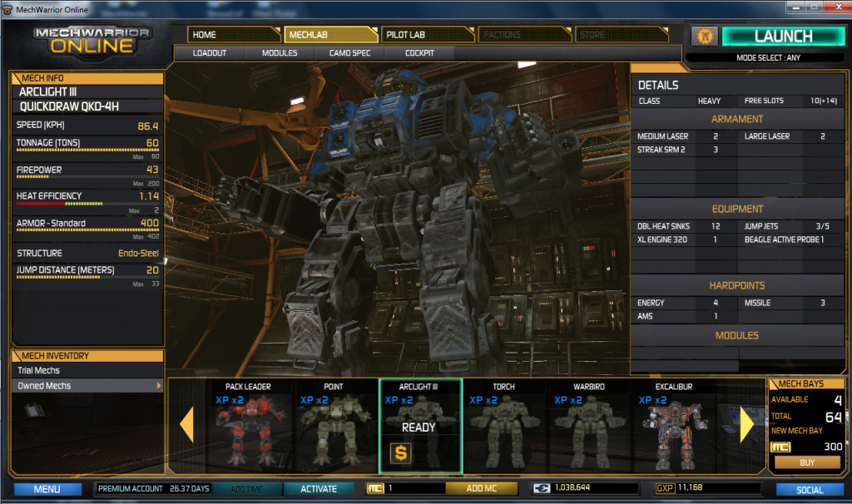Image resolution: width=852 pixels, height=504 pixels.
Task: Open the Home tab
Action: pyautogui.click(x=233, y=35)
